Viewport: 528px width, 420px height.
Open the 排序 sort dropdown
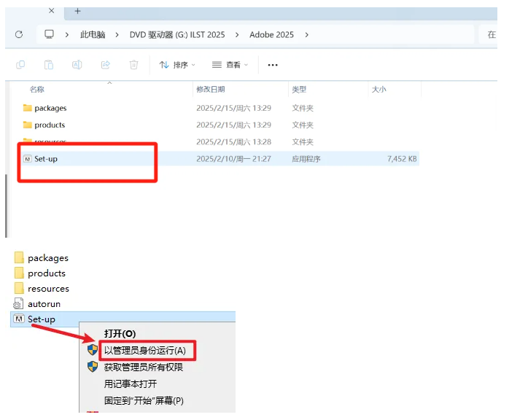[x=177, y=65]
